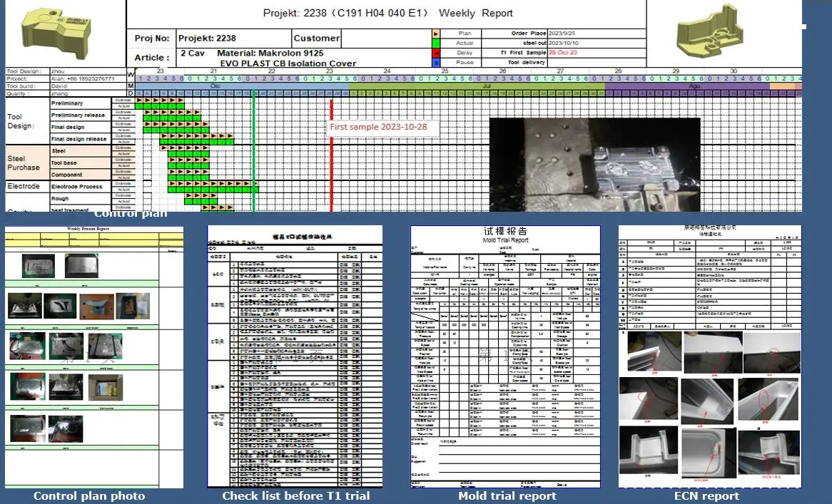Click the orange Plan legend arrow icon
The width and height of the screenshot is (832, 504).
[437, 34]
